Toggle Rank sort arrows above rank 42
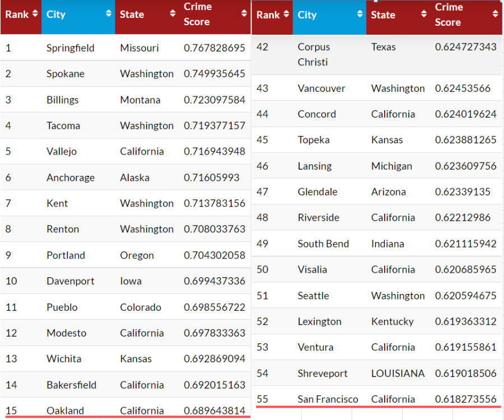504x420 pixels. click(x=286, y=15)
